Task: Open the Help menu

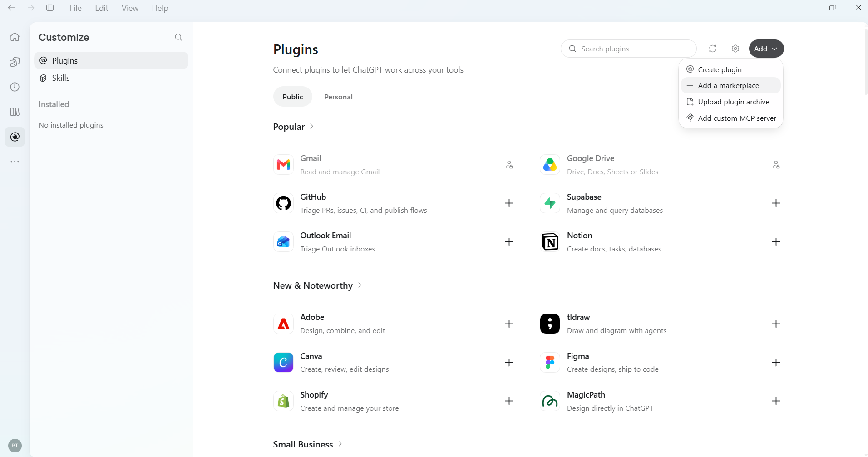Action: coord(160,8)
